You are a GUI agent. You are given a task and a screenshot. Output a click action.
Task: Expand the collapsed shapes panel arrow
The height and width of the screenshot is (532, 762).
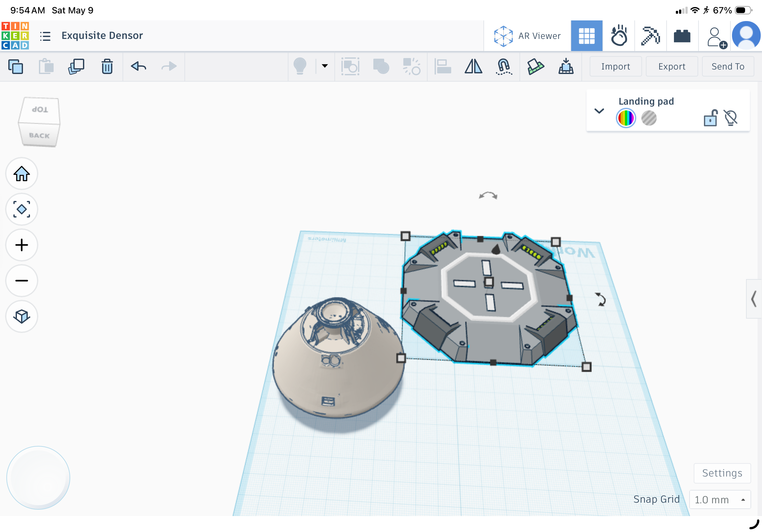click(753, 299)
